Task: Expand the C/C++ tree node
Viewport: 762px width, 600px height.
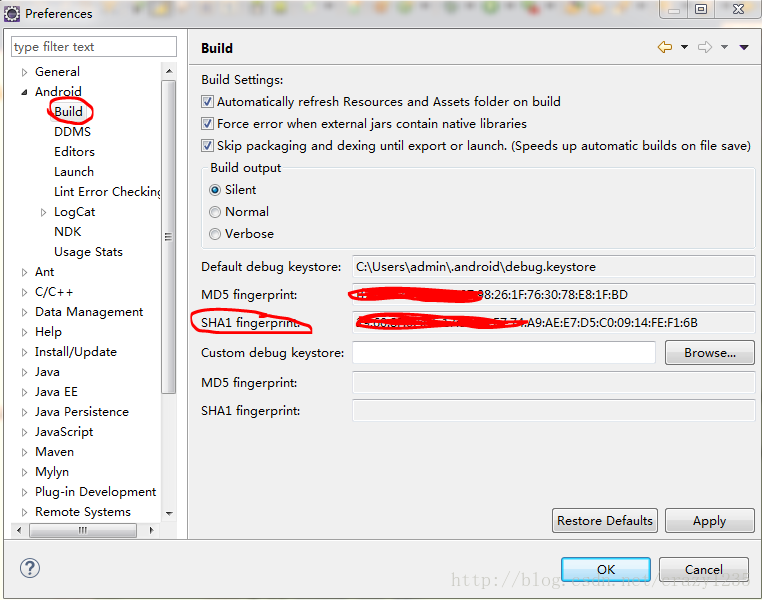Action: point(24,292)
